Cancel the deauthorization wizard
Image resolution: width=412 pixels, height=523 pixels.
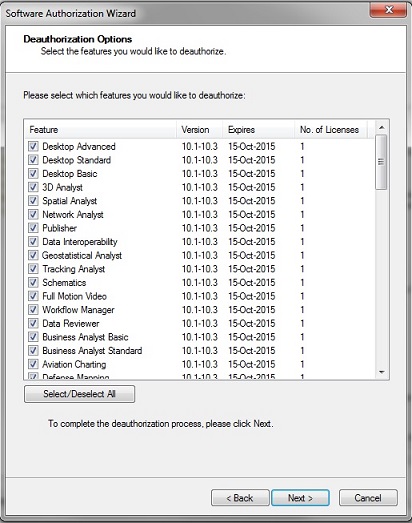[368, 498]
